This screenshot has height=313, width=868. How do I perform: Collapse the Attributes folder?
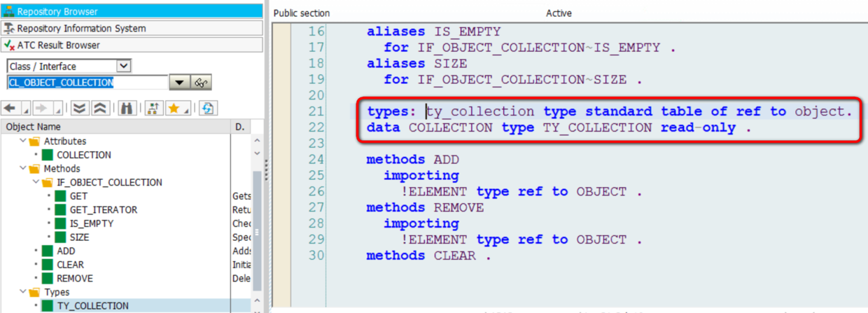tap(23, 141)
